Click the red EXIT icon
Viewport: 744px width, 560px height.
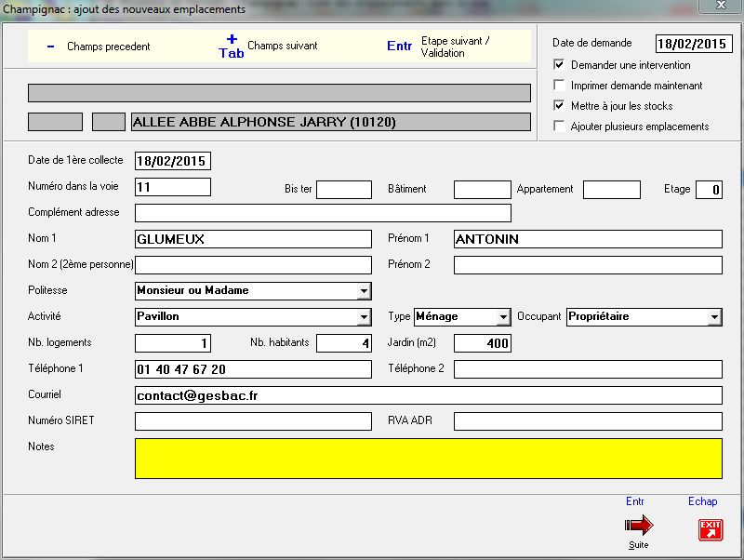point(710,529)
